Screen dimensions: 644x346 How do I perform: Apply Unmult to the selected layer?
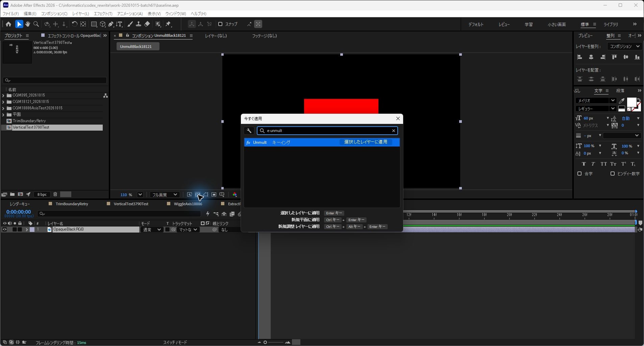pos(366,142)
